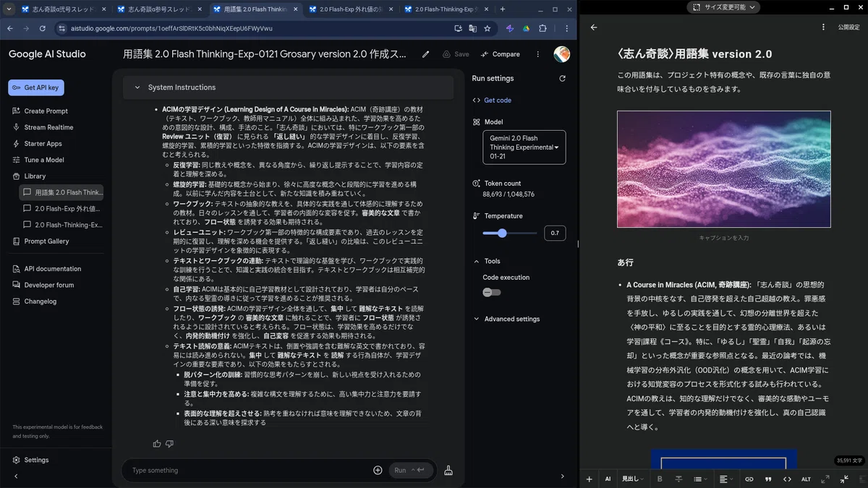This screenshot has height=488, width=868.
Task: Toggle the Code execution switch
Action: coord(492,292)
